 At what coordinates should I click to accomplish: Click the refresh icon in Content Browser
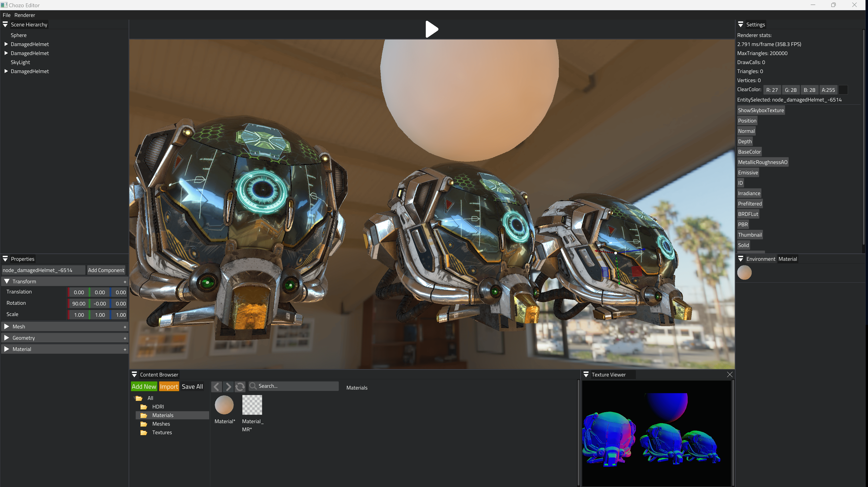pyautogui.click(x=240, y=386)
